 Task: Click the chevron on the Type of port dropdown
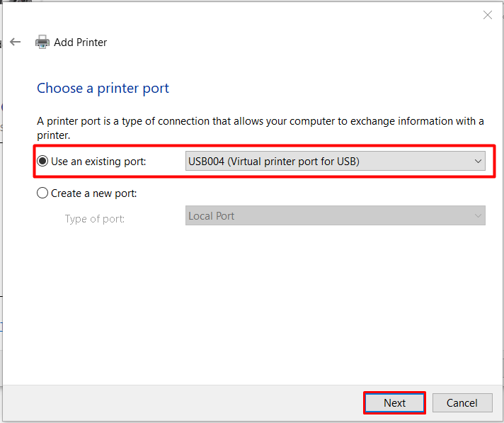pyautogui.click(x=478, y=216)
